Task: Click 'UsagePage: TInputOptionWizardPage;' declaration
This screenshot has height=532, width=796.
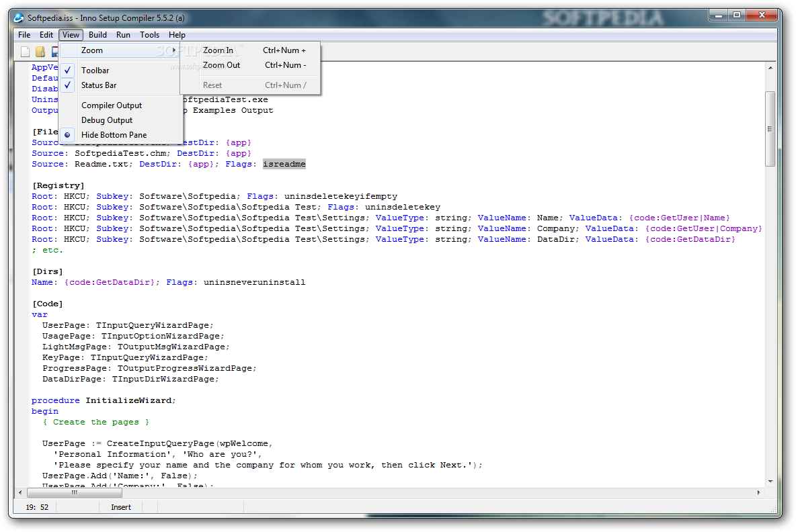Action: coord(133,336)
